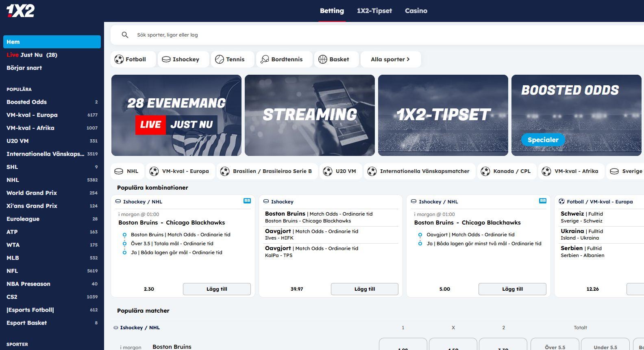Screen dimensions: 644x350
Task: Add the 39.97 combination with Lägg till
Action: click(x=365, y=289)
